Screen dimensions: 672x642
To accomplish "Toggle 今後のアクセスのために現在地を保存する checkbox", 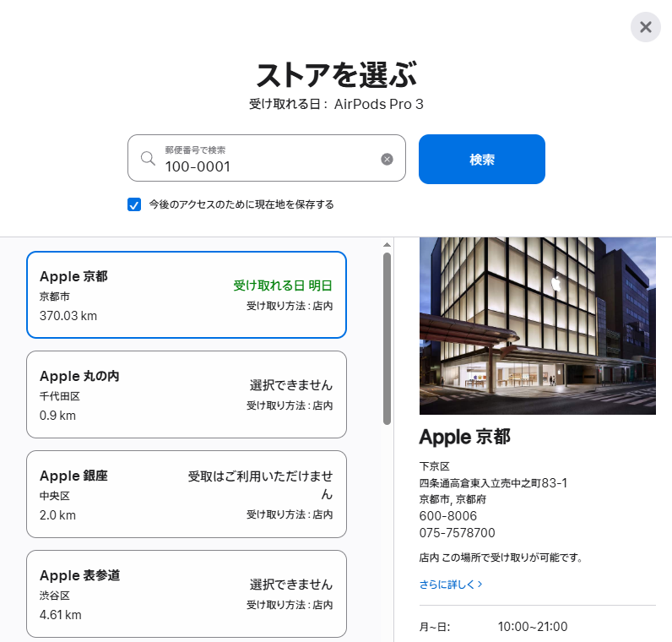I will (134, 204).
